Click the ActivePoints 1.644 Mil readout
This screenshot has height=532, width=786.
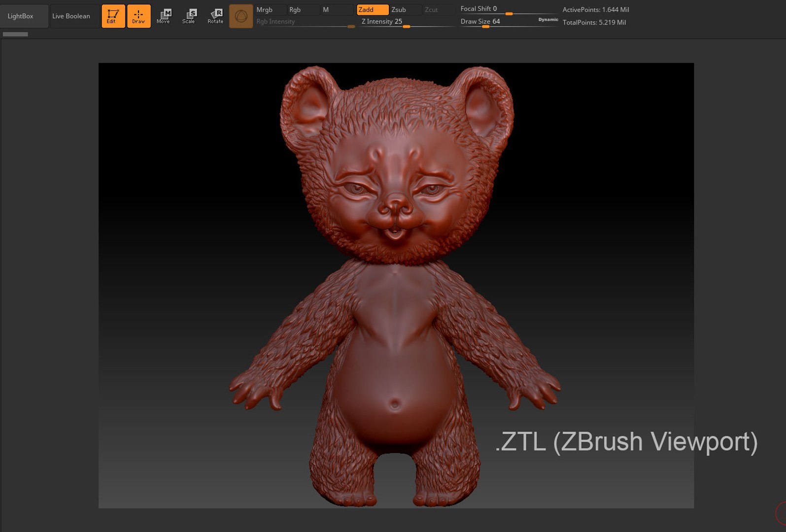(x=596, y=10)
